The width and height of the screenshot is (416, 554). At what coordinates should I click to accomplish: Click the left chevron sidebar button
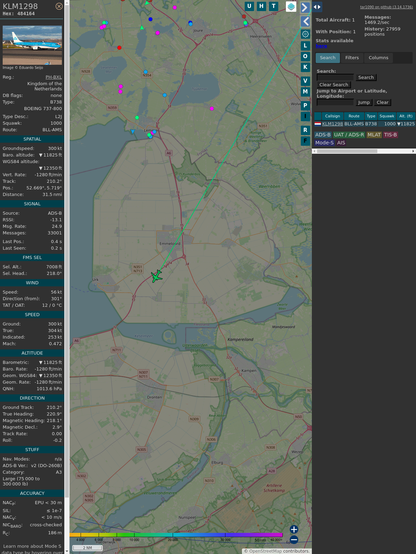click(x=305, y=22)
